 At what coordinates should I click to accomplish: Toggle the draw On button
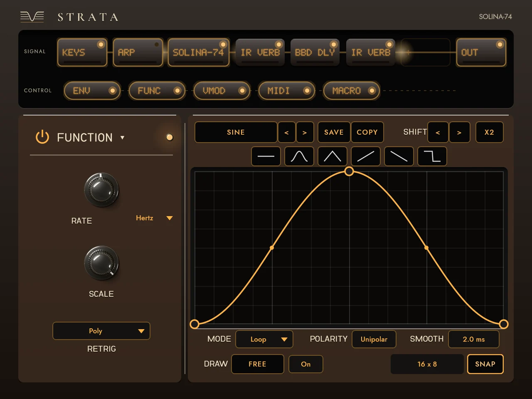[305, 364]
